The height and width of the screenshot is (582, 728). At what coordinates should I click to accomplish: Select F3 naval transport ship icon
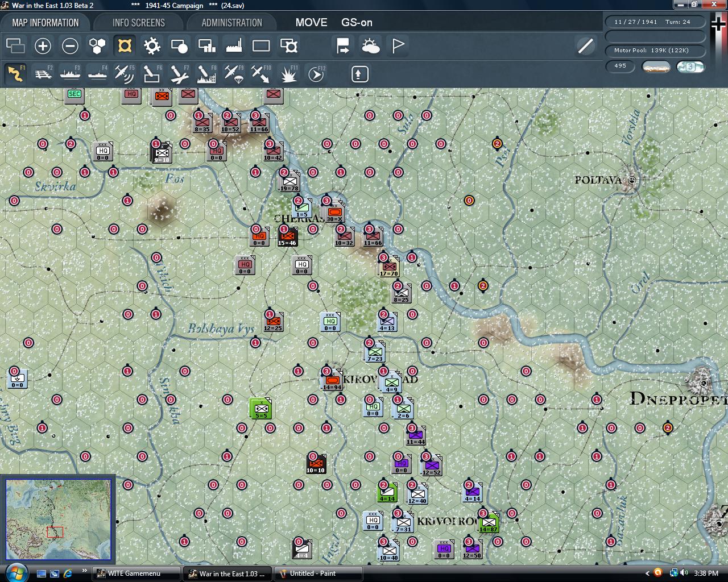70,74
